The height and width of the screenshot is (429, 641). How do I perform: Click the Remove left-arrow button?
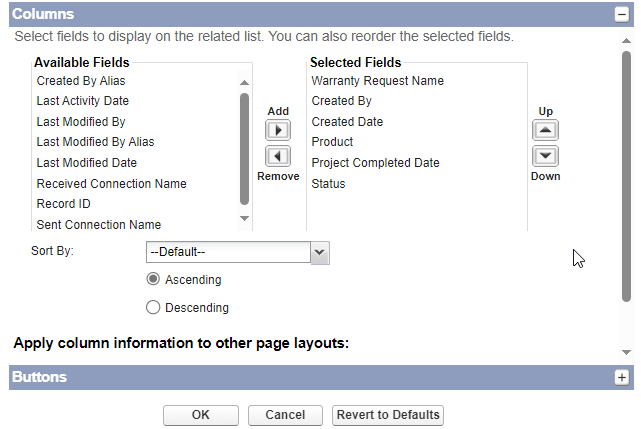click(278, 156)
